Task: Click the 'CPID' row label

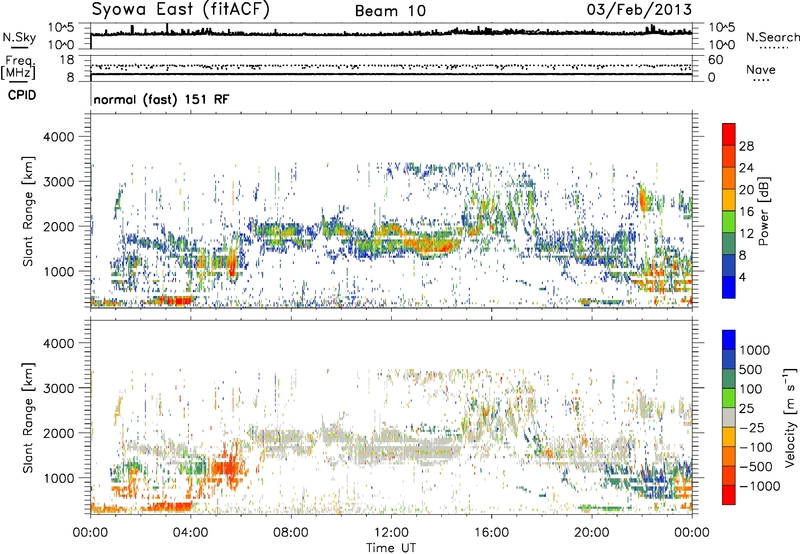Action: point(22,95)
